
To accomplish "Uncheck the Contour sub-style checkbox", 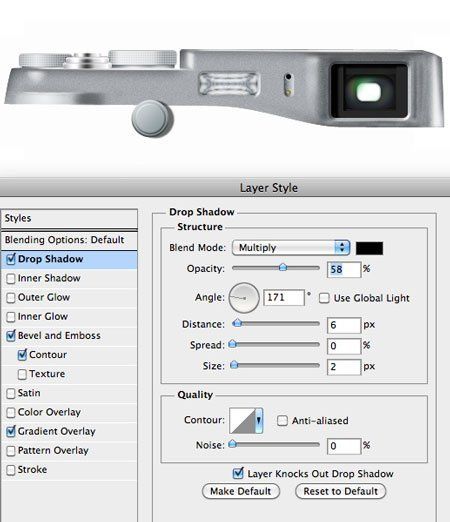I will point(22,355).
